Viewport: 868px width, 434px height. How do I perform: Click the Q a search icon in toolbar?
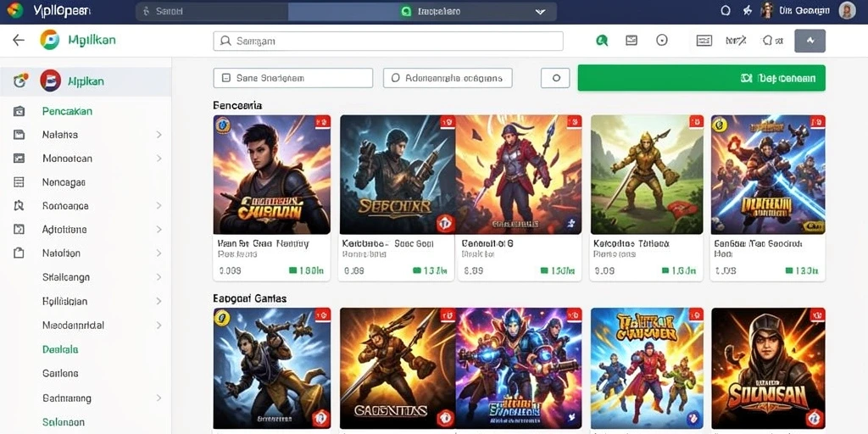pos(773,40)
